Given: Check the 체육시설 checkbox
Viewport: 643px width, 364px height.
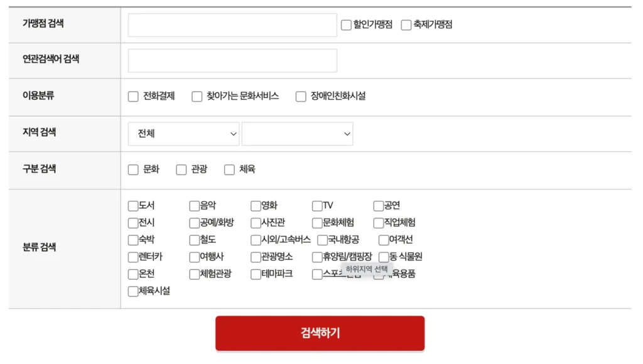Looking at the screenshot, I should (x=133, y=291).
